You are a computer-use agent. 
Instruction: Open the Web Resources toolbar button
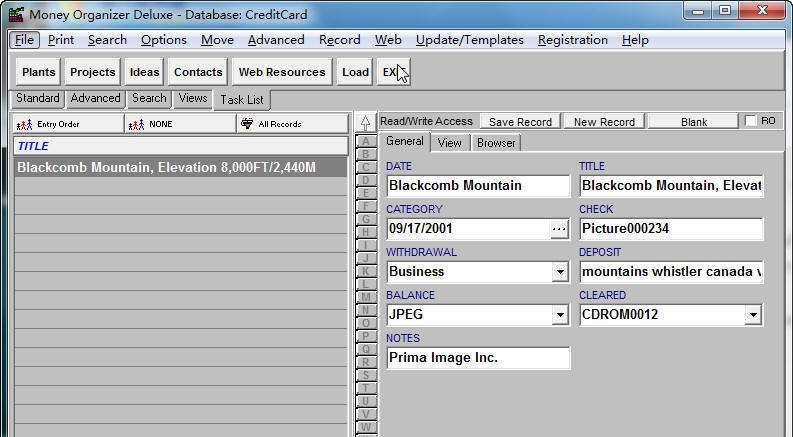pyautogui.click(x=282, y=72)
